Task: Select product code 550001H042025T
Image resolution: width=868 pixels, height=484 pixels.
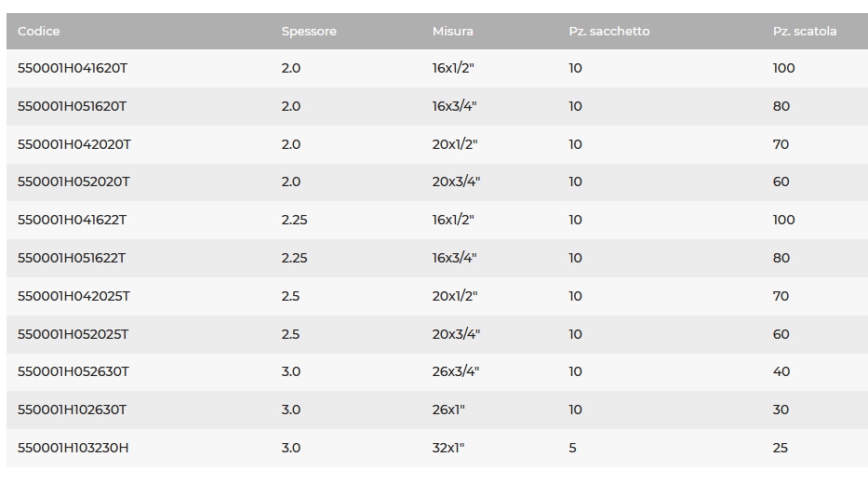Action: (x=73, y=296)
